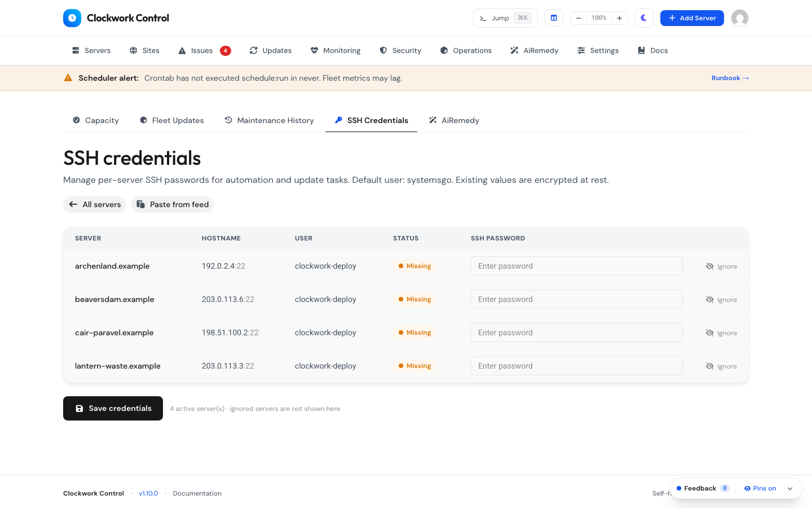Image resolution: width=812 pixels, height=508 pixels.
Task: Focus the password field for beaversdam.example
Action: click(576, 299)
